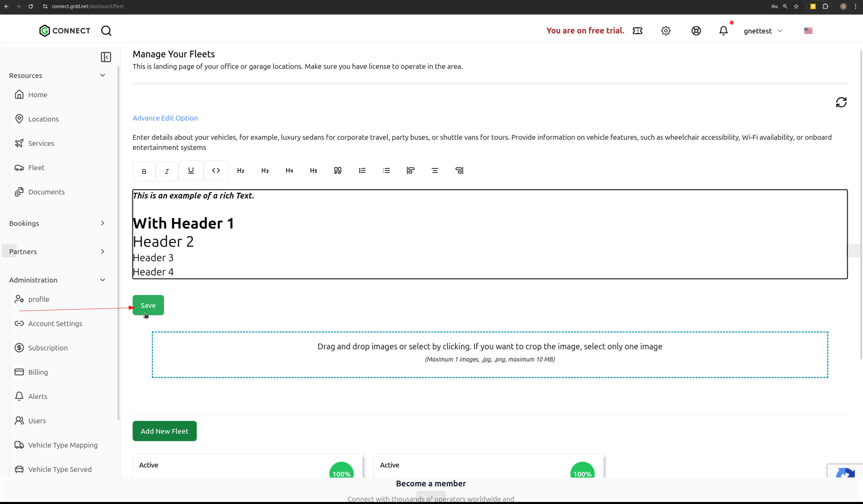Insert code block with brackets icon
The image size is (863, 504).
[216, 170]
